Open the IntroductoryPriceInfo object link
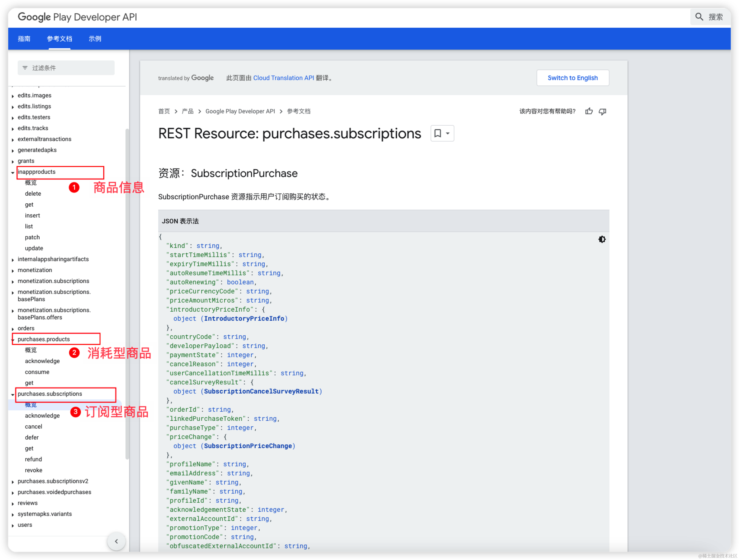Viewport: 739px width, 560px height. 244,318
